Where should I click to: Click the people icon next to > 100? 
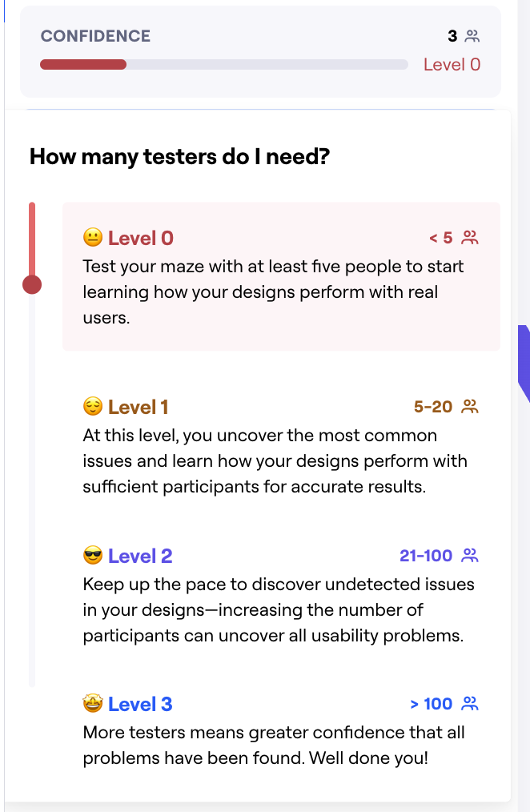coord(470,704)
